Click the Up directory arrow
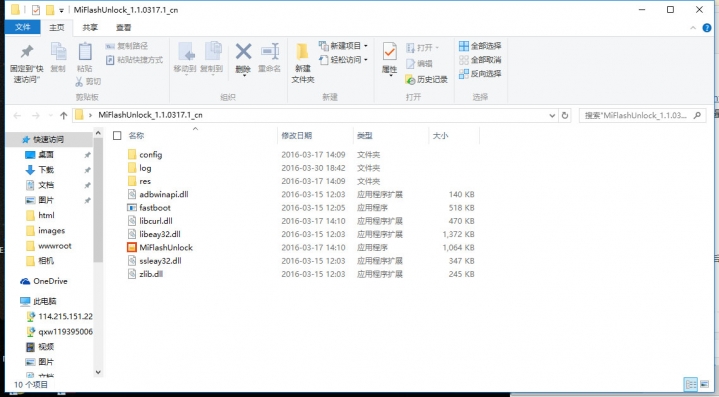719x397 pixels. click(x=63, y=116)
